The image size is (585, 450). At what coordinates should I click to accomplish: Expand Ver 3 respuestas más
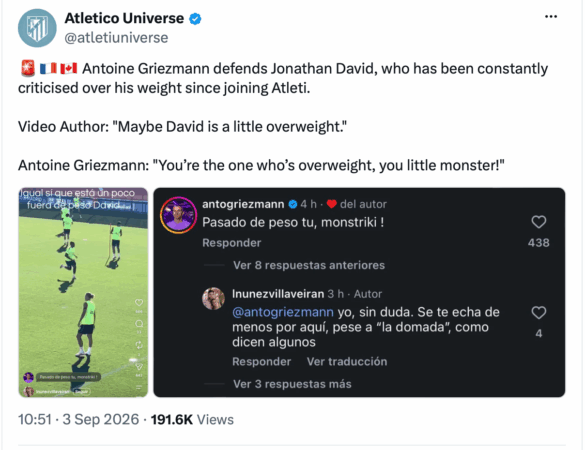(292, 384)
